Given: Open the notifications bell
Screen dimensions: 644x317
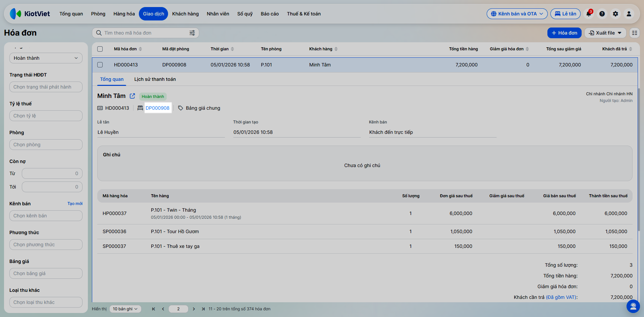Looking at the screenshot, I should pos(589,14).
